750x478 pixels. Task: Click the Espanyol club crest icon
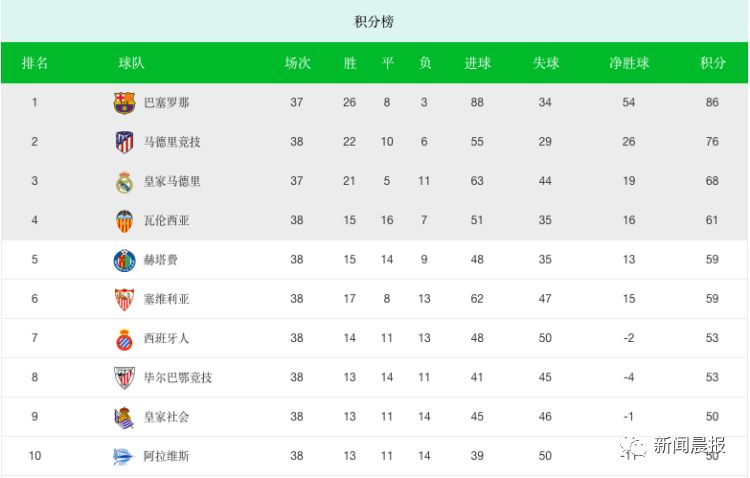click(x=124, y=338)
